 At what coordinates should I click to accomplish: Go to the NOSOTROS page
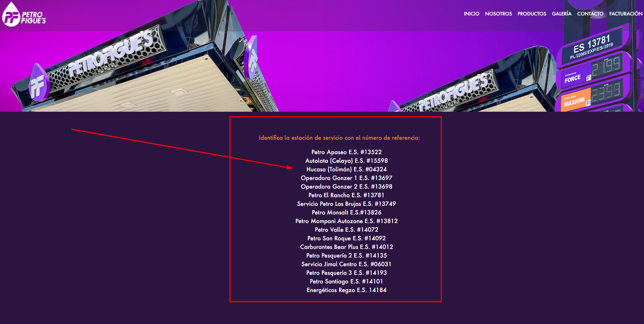(x=498, y=14)
